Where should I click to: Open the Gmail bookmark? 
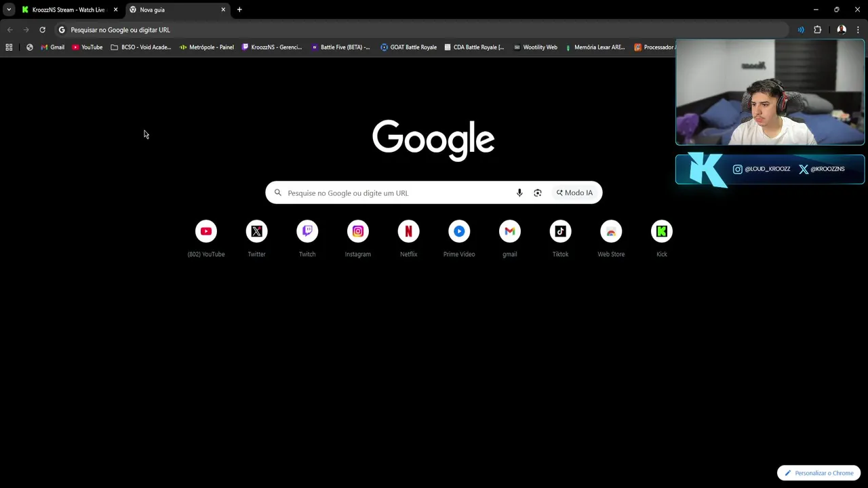52,47
